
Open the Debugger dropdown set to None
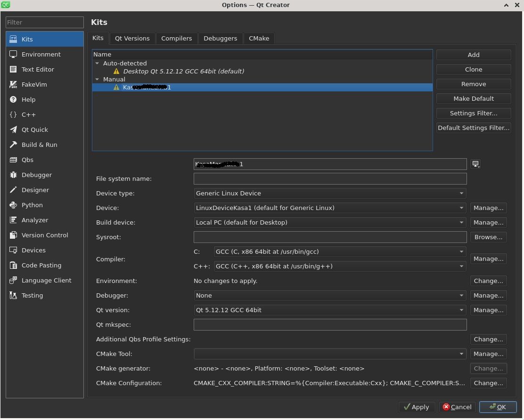pyautogui.click(x=330, y=296)
